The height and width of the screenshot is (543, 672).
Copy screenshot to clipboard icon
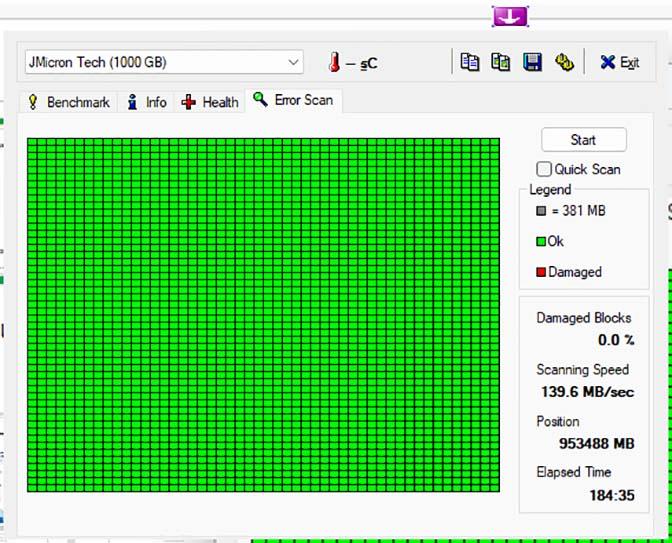(500, 63)
